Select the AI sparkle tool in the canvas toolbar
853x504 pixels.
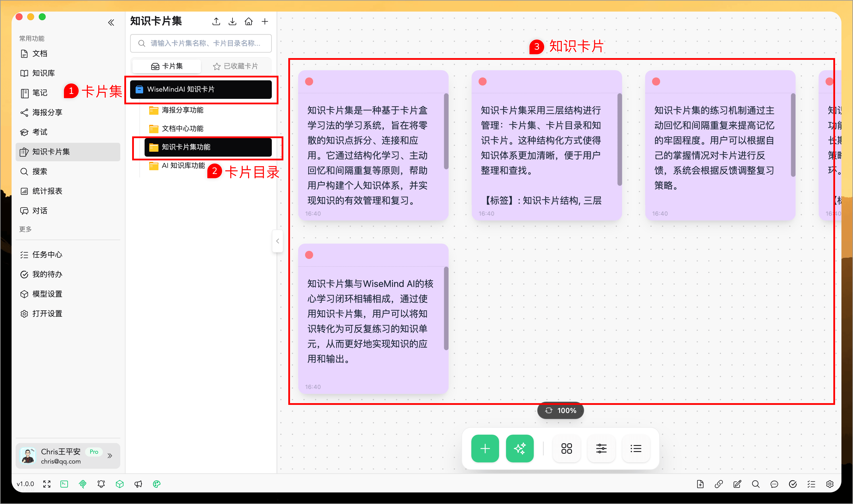(x=519, y=448)
